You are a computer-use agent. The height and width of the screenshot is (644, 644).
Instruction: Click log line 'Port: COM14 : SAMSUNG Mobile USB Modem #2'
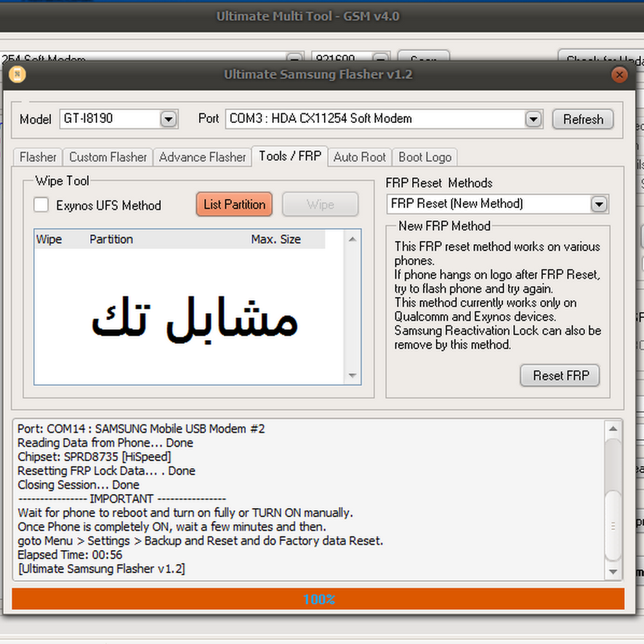141,429
